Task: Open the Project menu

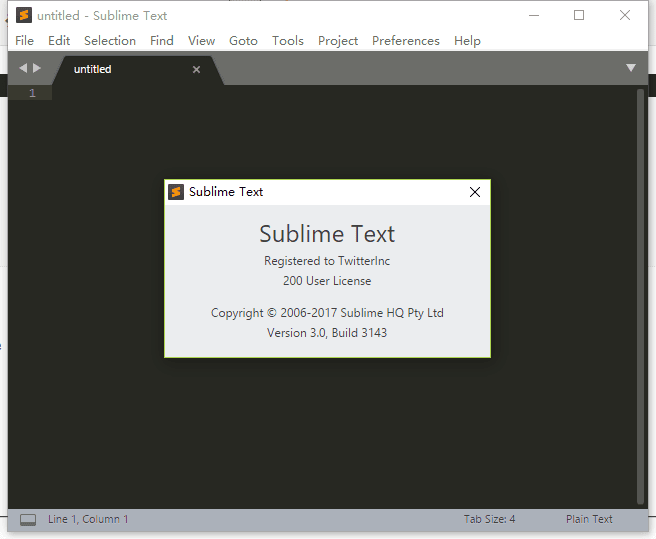Action: (338, 41)
